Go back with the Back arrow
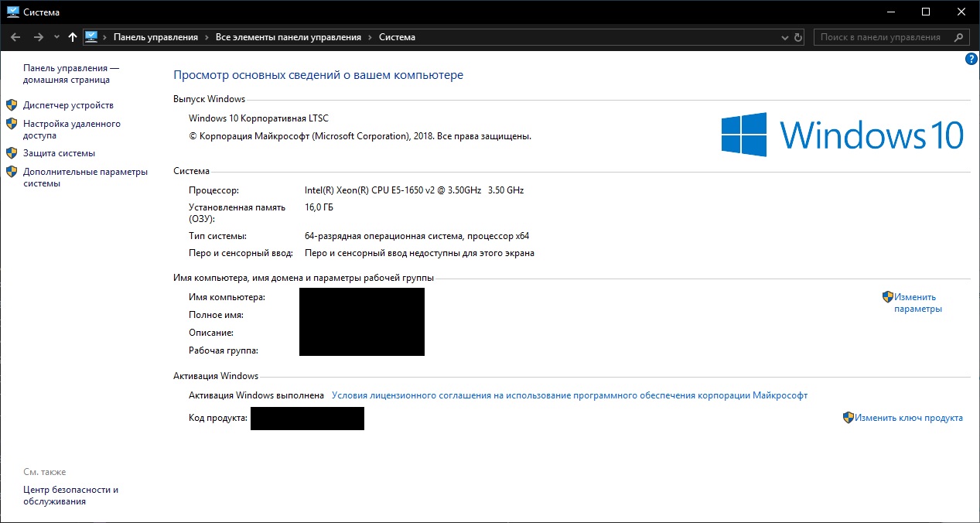Image resolution: width=980 pixels, height=523 pixels. (x=15, y=37)
